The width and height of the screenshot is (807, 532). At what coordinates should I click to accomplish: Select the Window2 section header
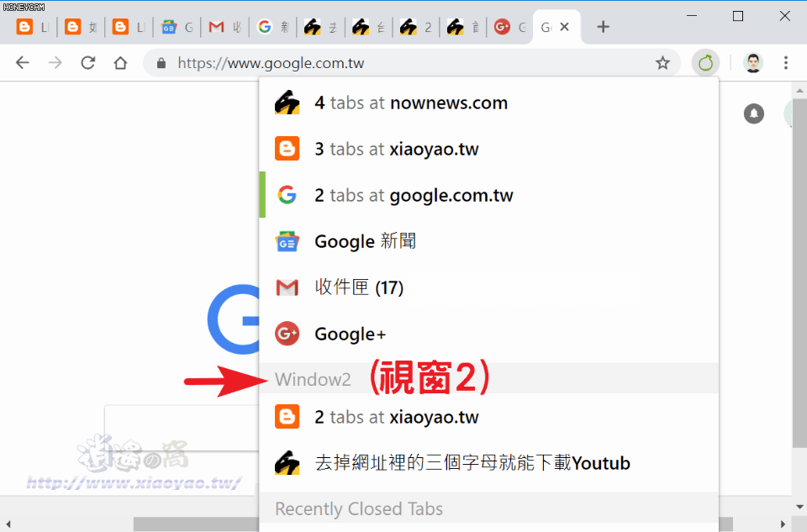click(489, 379)
